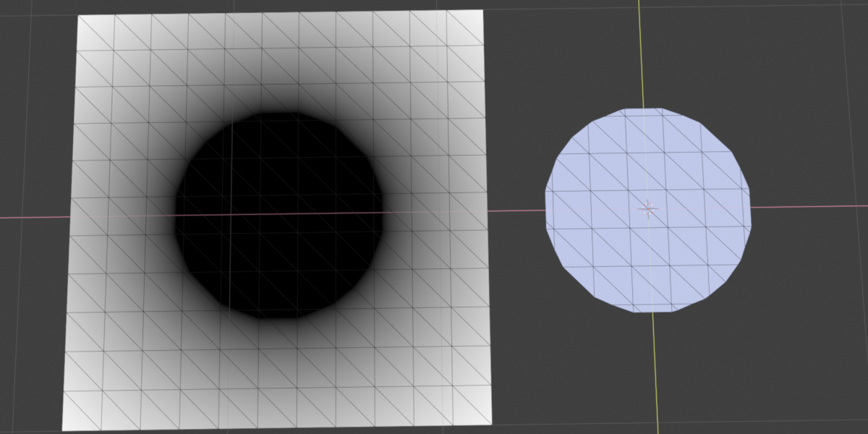Click the bottom-left corner vertex of the gradient plane

coord(62,430)
